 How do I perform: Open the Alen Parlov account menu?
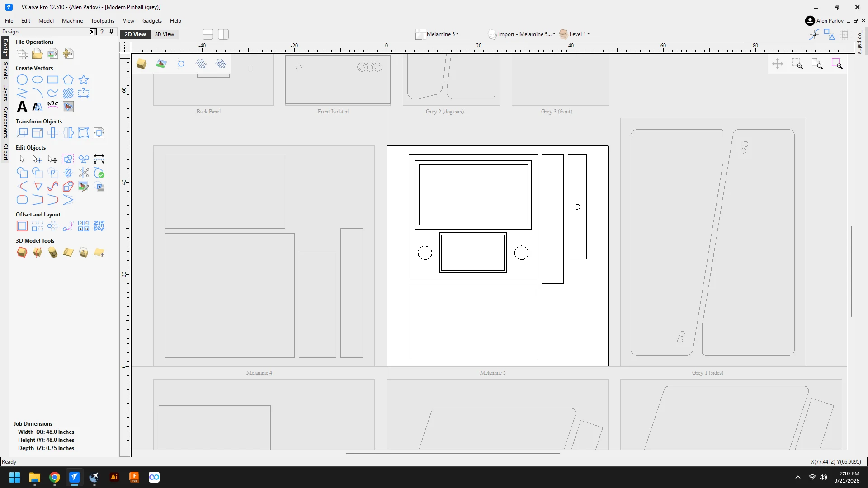[x=825, y=21]
